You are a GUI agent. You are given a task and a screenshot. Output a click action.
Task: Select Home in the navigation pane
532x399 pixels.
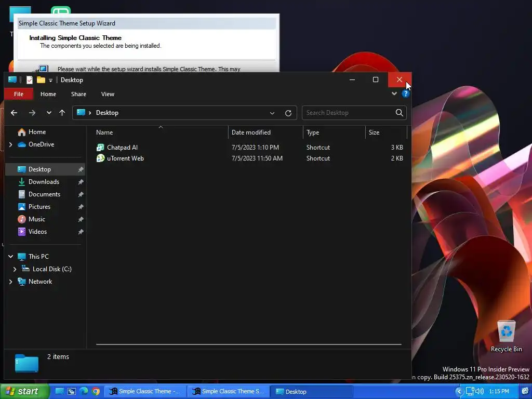coord(37,132)
